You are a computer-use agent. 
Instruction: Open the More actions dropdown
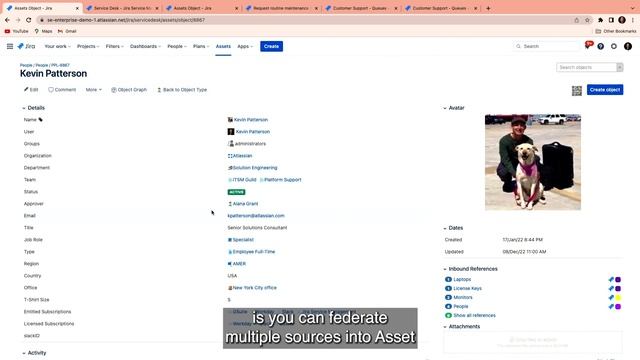(x=93, y=90)
